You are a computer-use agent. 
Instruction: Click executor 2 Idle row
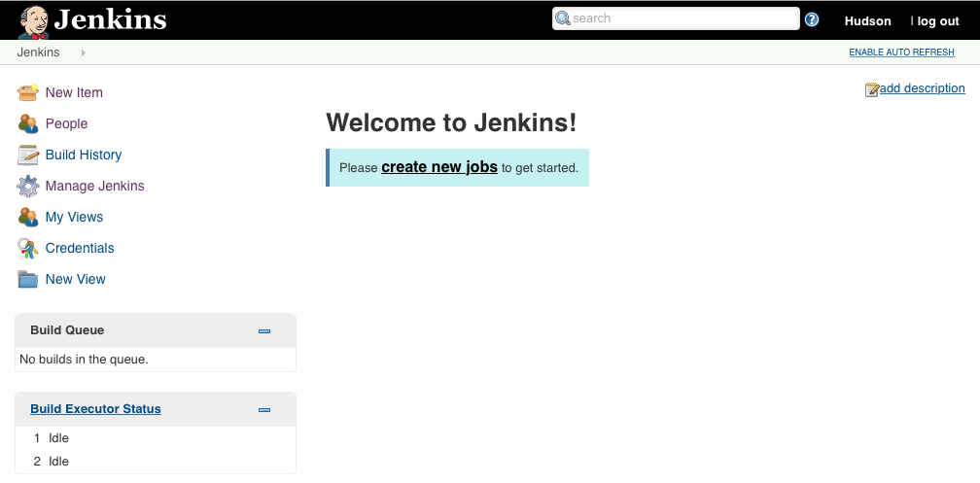click(x=155, y=461)
